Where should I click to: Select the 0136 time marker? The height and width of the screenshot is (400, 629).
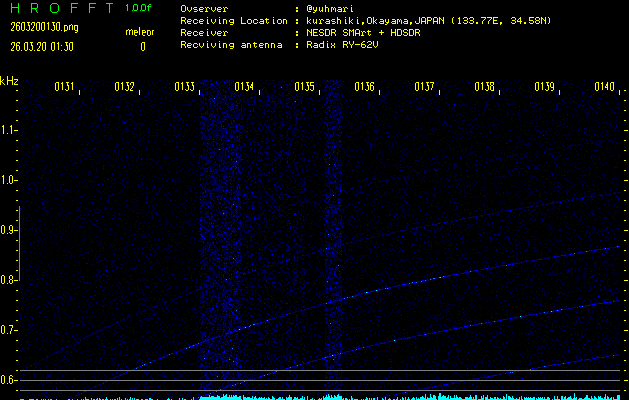[x=365, y=88]
